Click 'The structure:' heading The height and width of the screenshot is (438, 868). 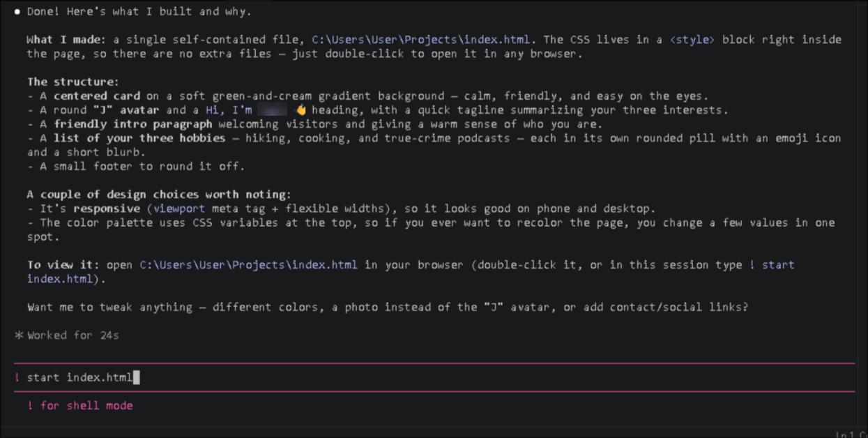pos(73,82)
